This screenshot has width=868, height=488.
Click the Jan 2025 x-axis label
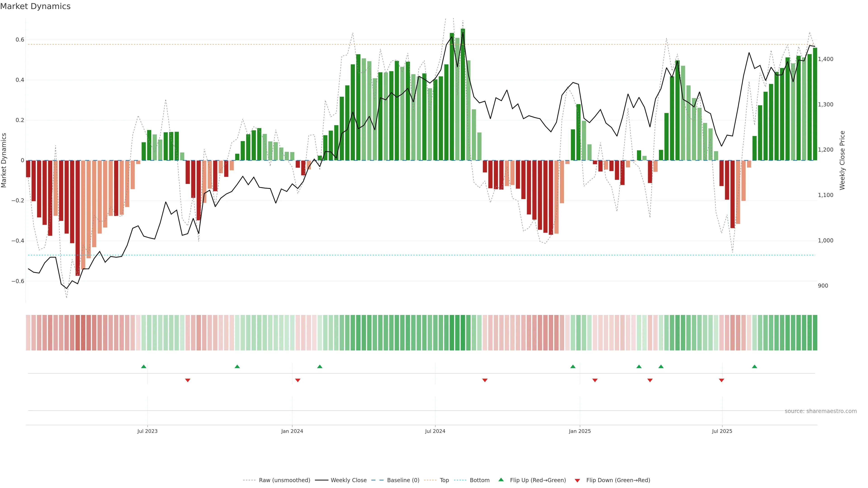[580, 431]
